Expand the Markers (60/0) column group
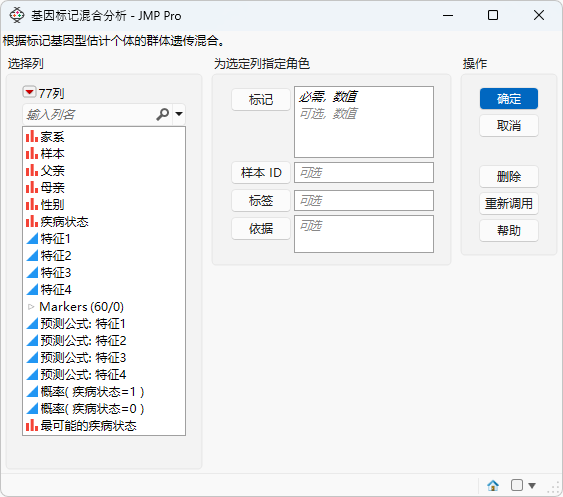The image size is (563, 497). [x=31, y=307]
